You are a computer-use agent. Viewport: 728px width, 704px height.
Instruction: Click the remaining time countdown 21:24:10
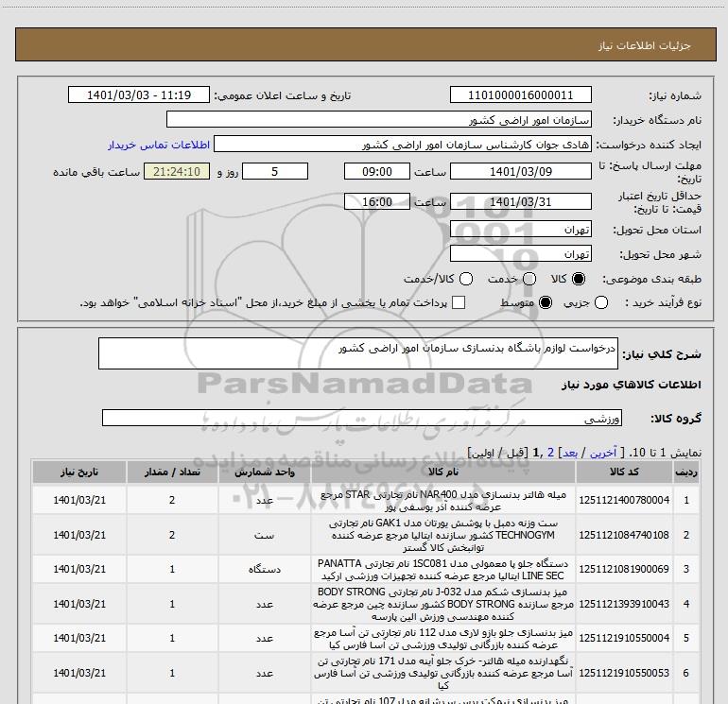(177, 171)
